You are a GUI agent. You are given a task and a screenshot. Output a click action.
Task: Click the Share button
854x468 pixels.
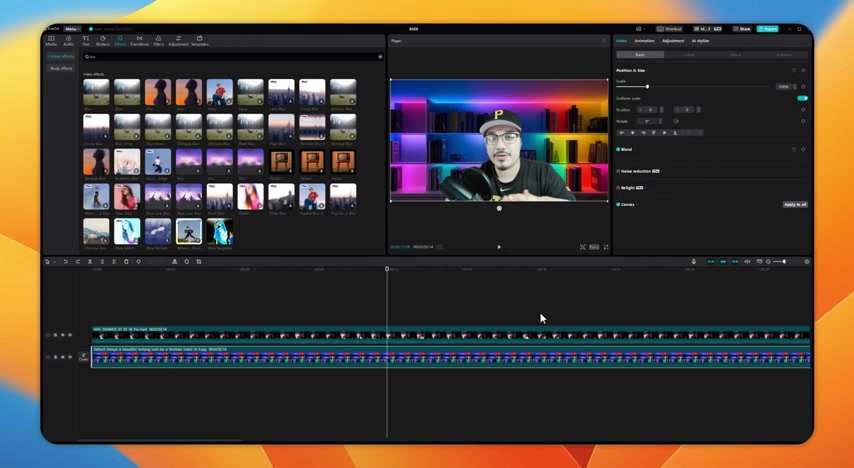click(x=742, y=29)
